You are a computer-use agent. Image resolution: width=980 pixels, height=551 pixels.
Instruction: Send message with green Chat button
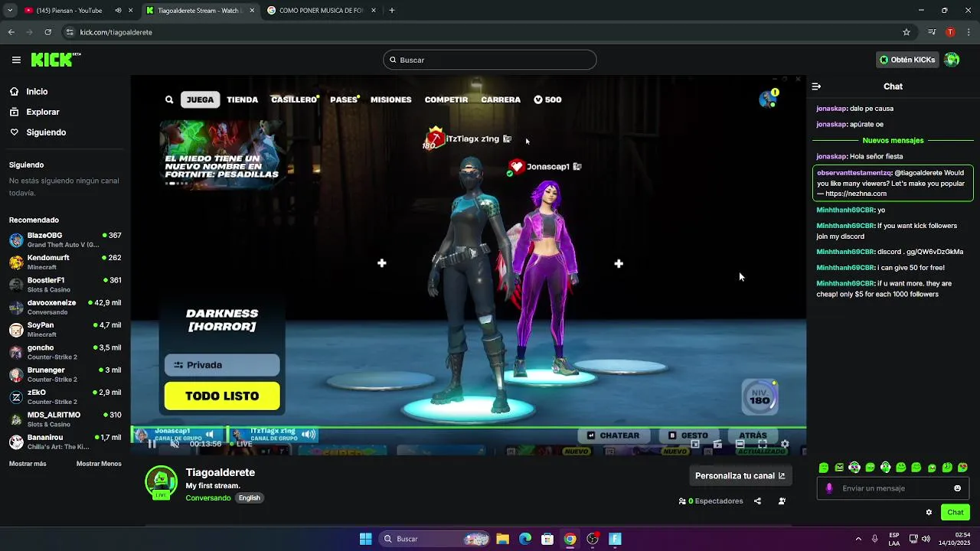pos(955,513)
